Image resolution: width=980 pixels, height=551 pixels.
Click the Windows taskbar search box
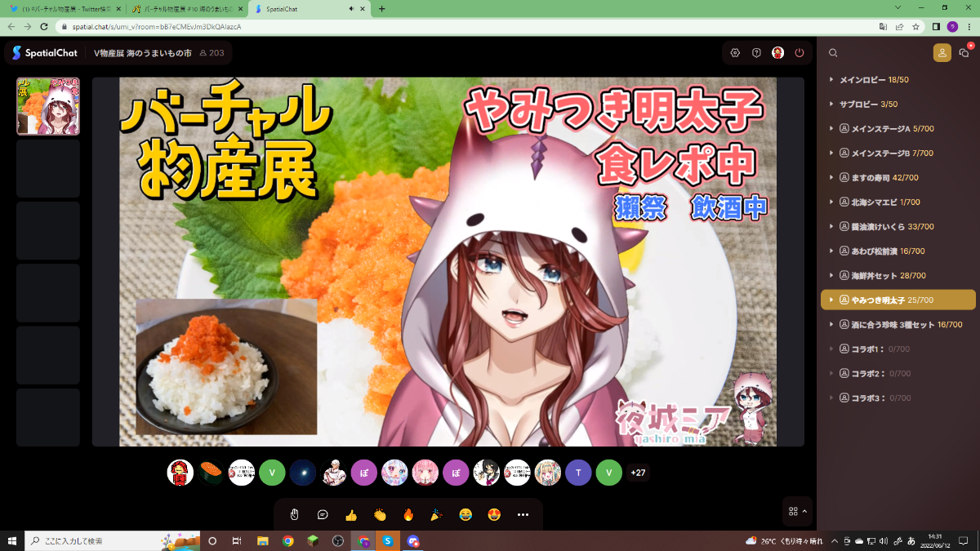click(x=113, y=540)
